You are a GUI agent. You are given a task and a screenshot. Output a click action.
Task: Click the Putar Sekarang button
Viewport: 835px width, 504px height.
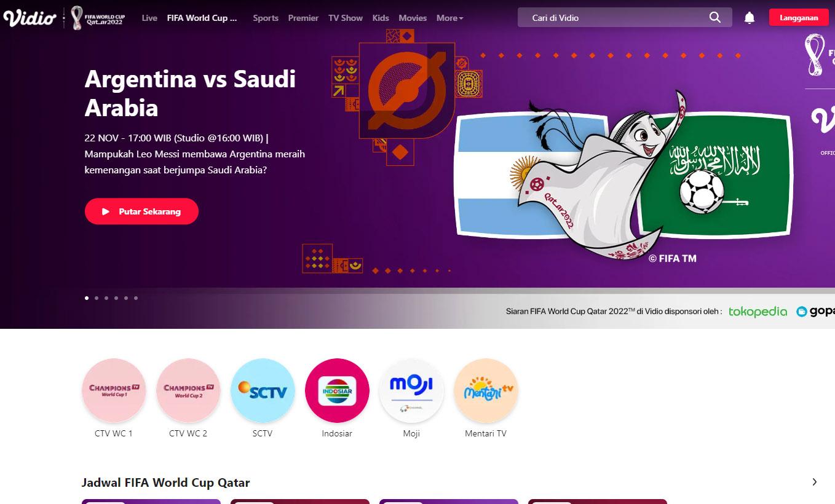[141, 211]
